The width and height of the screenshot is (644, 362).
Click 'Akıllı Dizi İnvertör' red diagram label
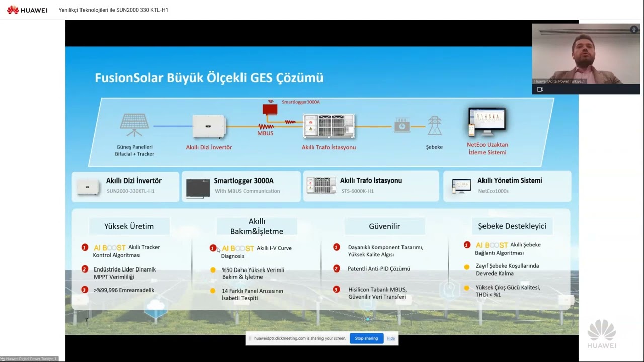click(209, 147)
